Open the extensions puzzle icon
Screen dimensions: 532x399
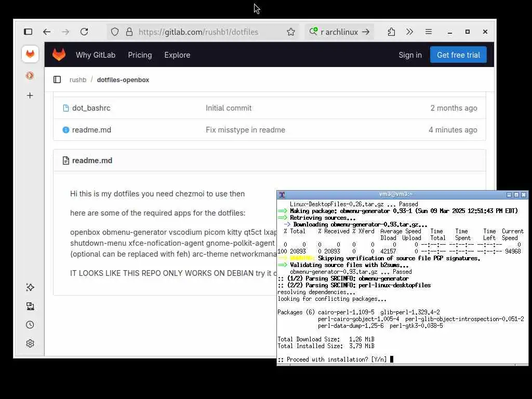391,32
